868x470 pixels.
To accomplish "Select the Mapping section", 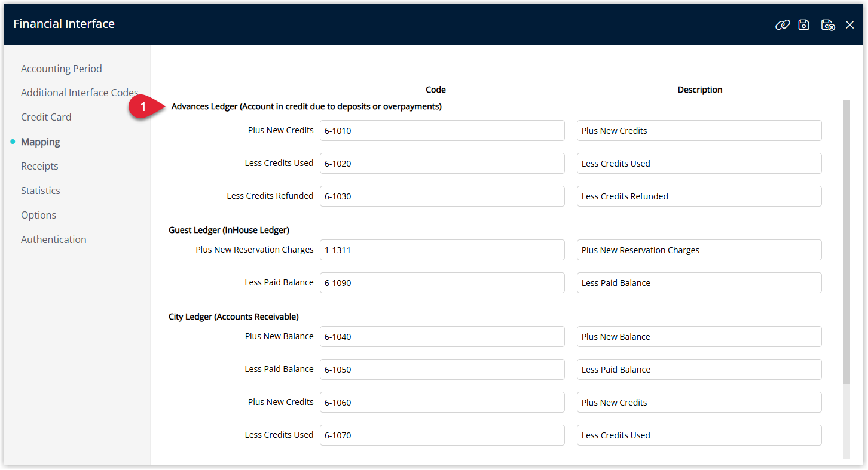I will pyautogui.click(x=41, y=142).
